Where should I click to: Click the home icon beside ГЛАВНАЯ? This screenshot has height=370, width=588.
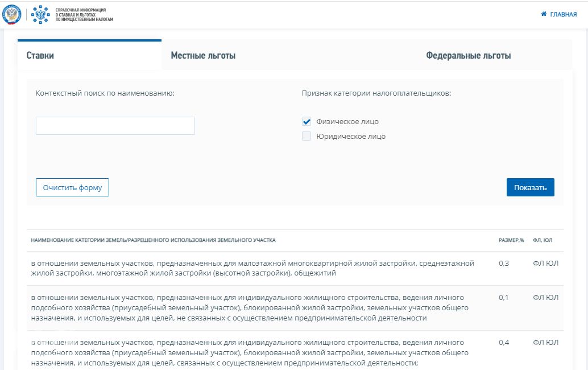pyautogui.click(x=544, y=14)
